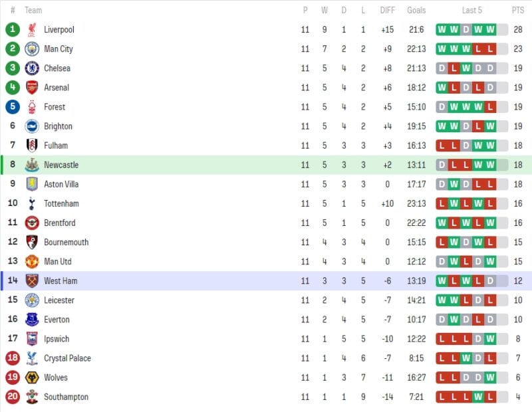Click the West Ham crest icon
Viewport: 532px width, 412px height.
pyautogui.click(x=32, y=280)
